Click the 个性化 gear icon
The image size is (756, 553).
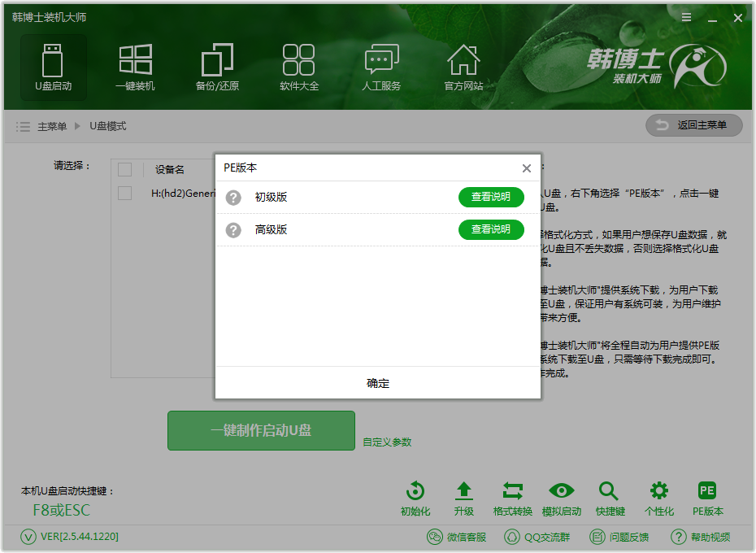tap(659, 490)
